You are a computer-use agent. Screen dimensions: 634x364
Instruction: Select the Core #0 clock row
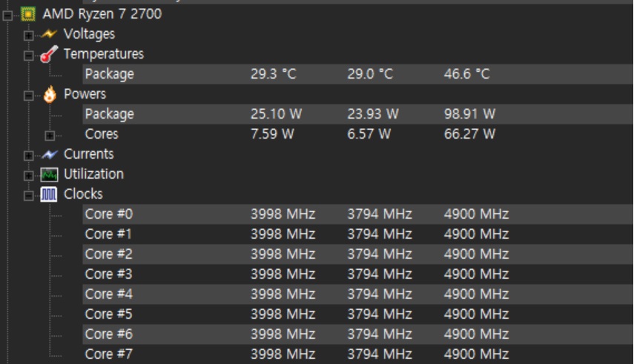[358, 214]
